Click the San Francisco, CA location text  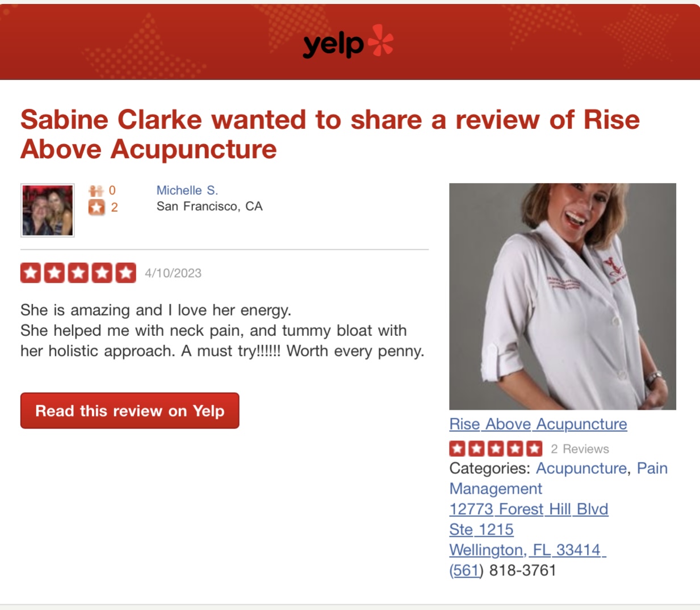[209, 207]
